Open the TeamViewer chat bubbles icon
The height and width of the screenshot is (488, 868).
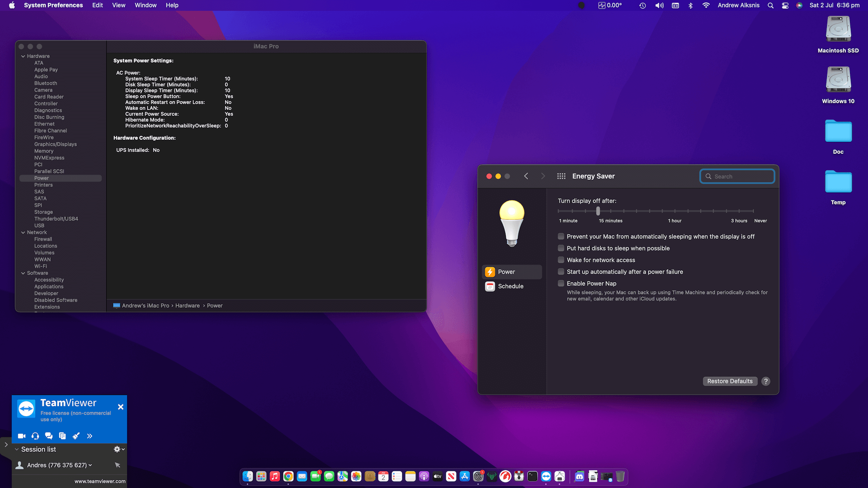[x=49, y=436]
